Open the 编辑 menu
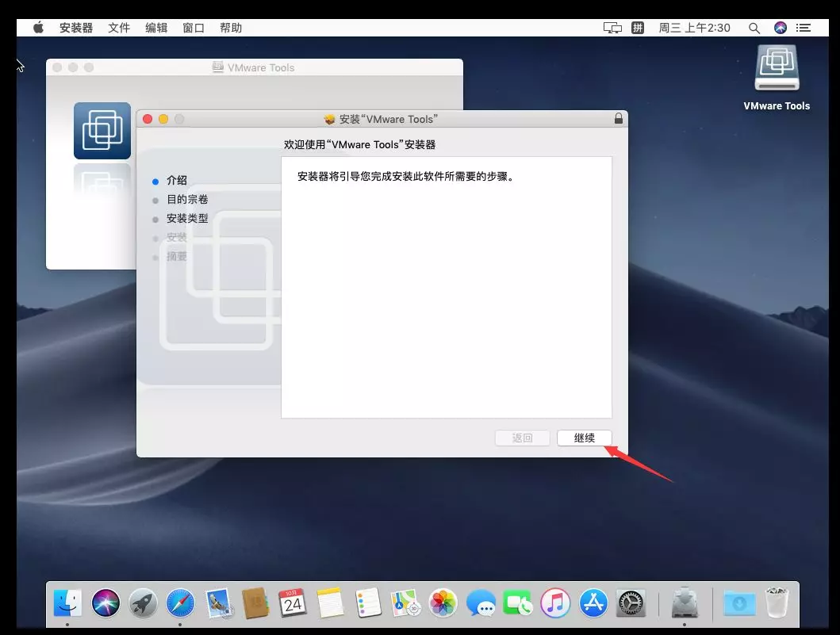Screen dimensions: 840x635 point(156,28)
